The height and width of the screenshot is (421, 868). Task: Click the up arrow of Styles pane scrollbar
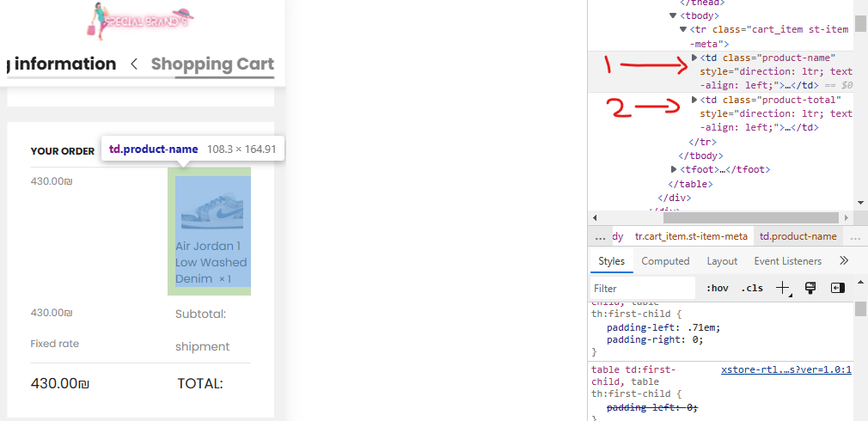point(859,282)
